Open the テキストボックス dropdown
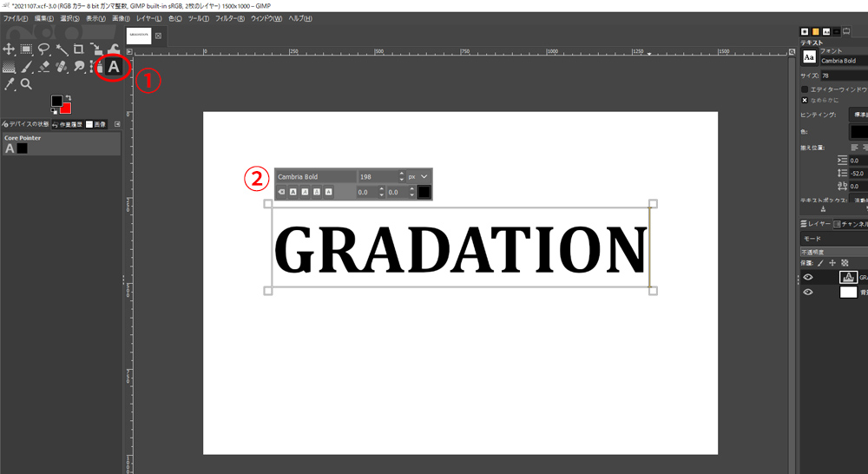 click(x=859, y=200)
